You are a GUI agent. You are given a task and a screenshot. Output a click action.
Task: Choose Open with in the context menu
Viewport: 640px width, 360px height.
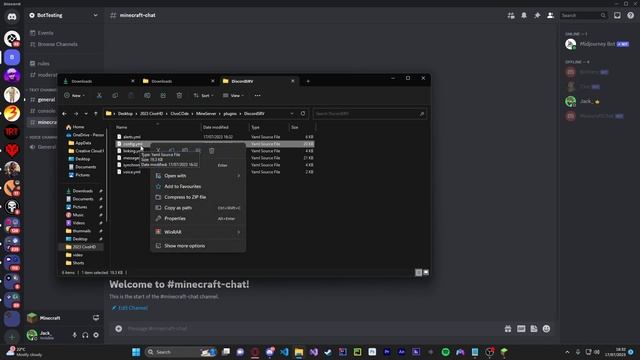click(198, 176)
